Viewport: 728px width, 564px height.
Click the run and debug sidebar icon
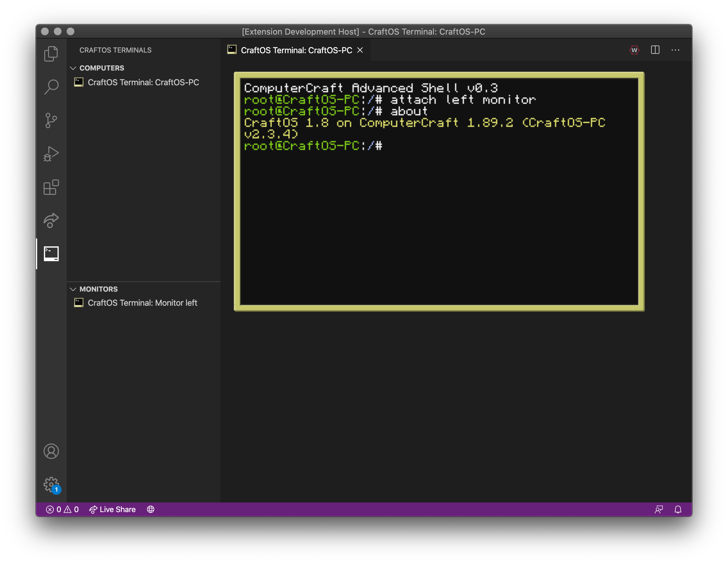(x=51, y=153)
